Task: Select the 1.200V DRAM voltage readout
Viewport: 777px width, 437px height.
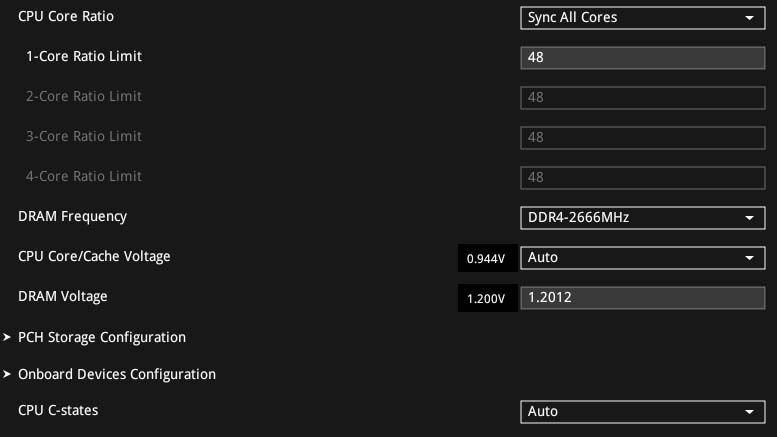Action: point(487,299)
